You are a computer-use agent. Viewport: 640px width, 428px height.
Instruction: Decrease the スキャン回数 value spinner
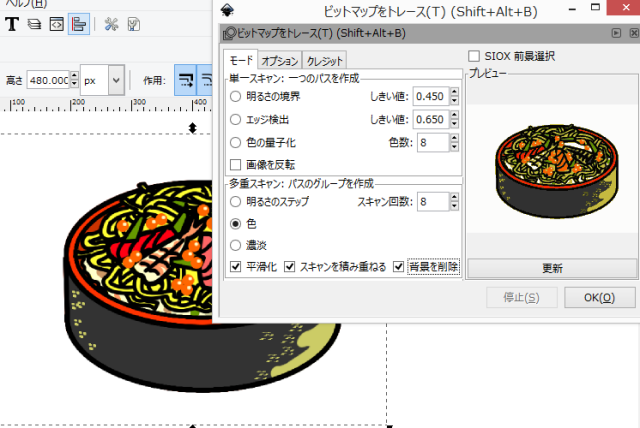(x=455, y=207)
